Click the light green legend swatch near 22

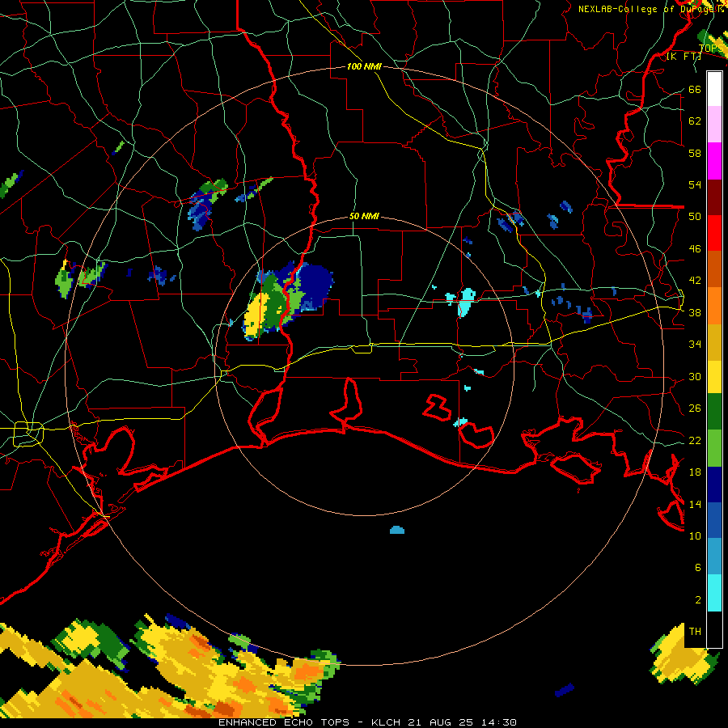[x=714, y=448]
